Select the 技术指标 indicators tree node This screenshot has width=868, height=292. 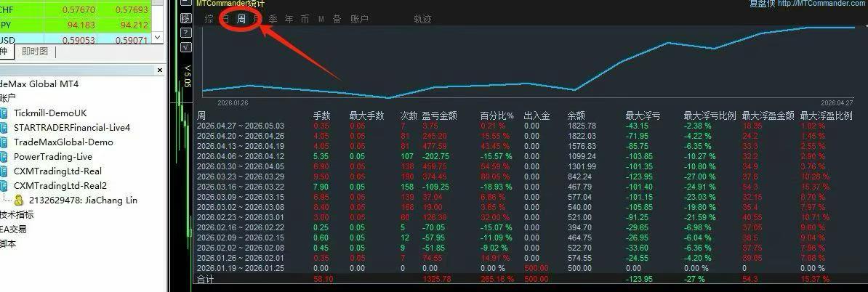[x=17, y=214]
